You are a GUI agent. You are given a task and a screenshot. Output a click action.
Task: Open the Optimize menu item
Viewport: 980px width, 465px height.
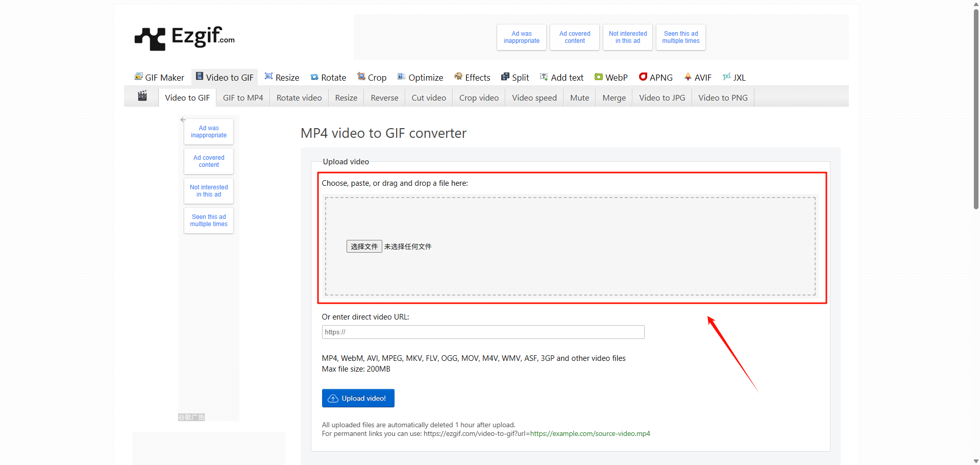coord(421,77)
